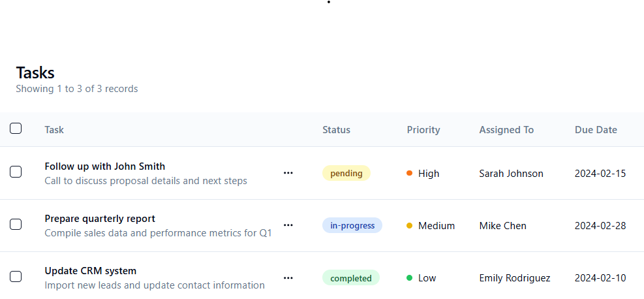The image size is (644, 299).
Task: Sort by the Status column header
Action: (336, 130)
